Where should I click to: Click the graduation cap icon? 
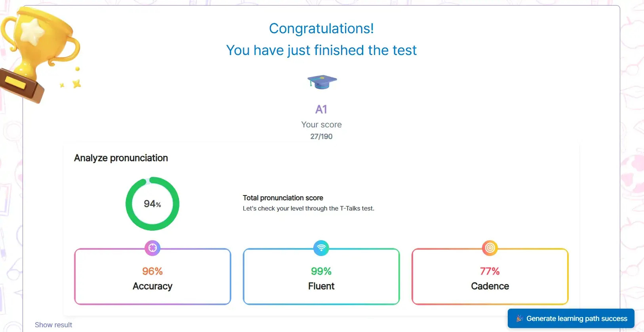click(322, 82)
